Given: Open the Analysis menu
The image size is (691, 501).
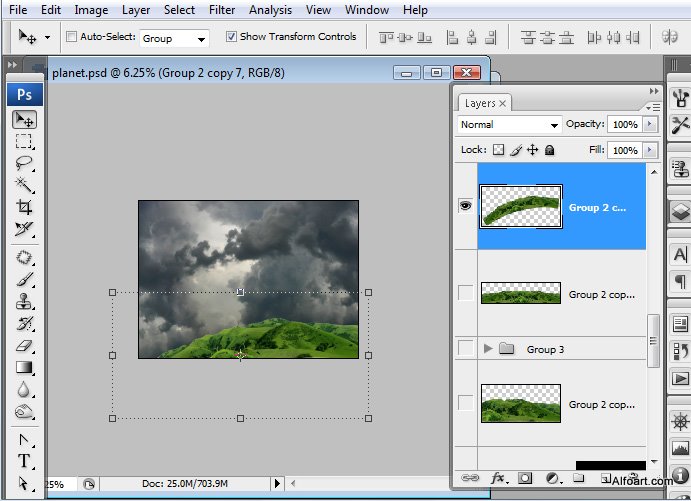Looking at the screenshot, I should click(270, 10).
